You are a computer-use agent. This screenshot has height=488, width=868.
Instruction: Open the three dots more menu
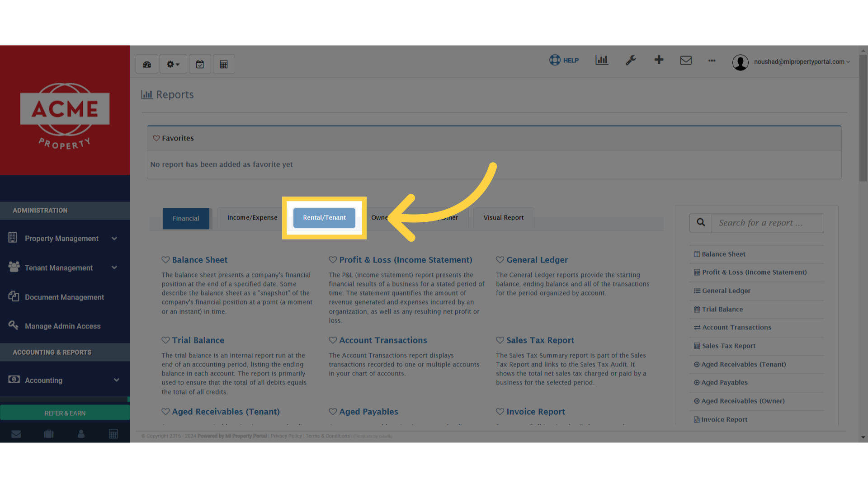712,61
